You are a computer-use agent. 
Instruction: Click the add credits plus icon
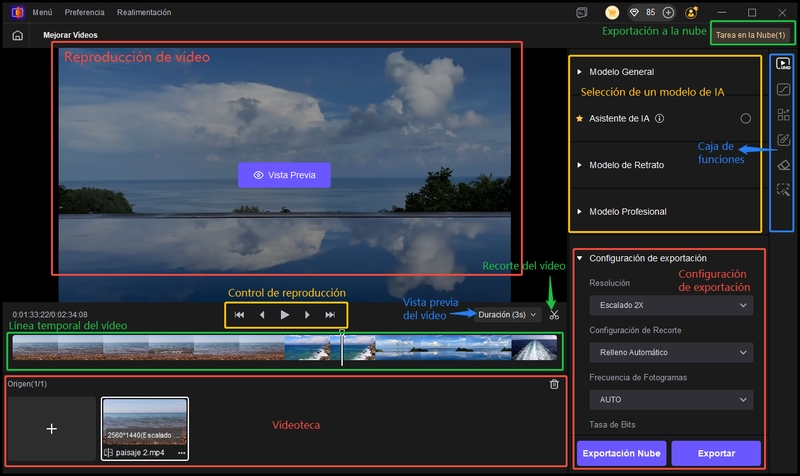668,12
